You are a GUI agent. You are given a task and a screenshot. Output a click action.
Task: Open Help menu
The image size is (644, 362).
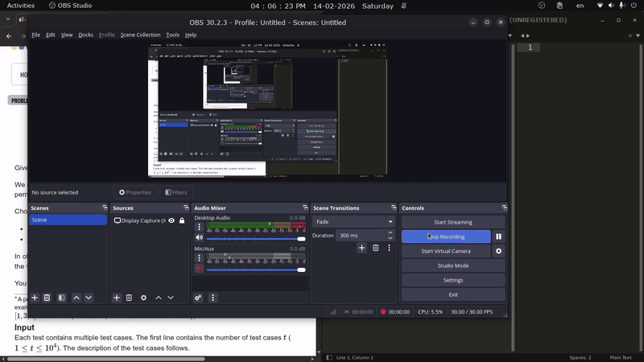[191, 35]
